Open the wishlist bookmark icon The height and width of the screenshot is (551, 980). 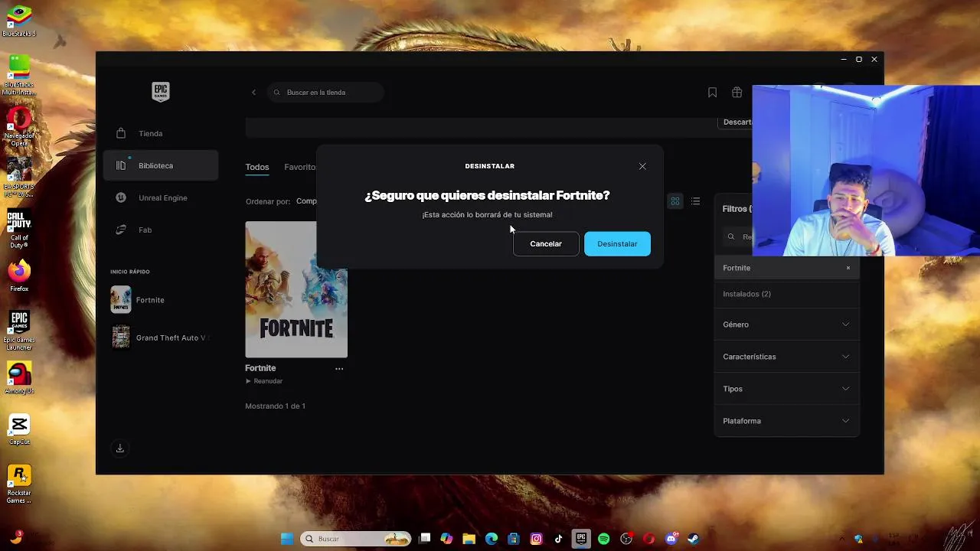712,93
